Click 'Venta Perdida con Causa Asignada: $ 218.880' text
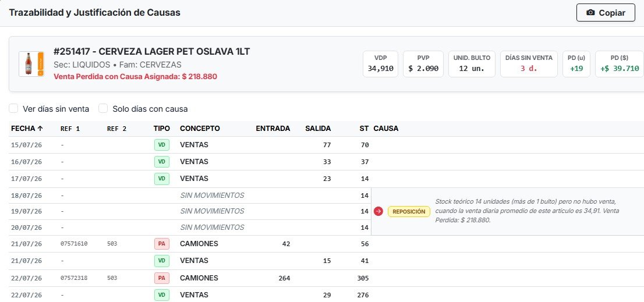 (x=135, y=77)
